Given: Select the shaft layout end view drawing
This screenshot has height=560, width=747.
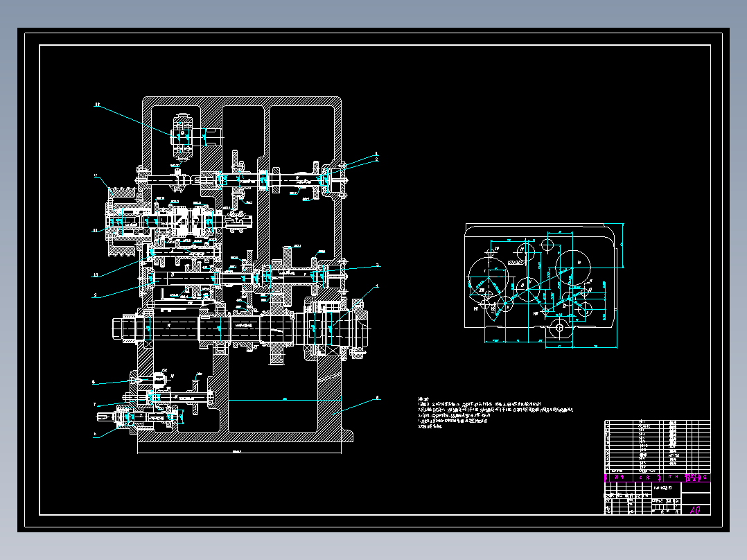Looking at the screenshot, I should tap(544, 286).
